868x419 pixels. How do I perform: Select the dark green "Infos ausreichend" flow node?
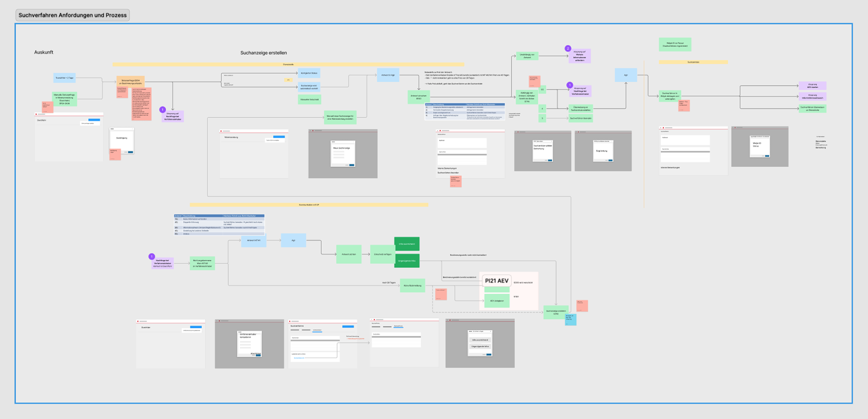pos(407,244)
